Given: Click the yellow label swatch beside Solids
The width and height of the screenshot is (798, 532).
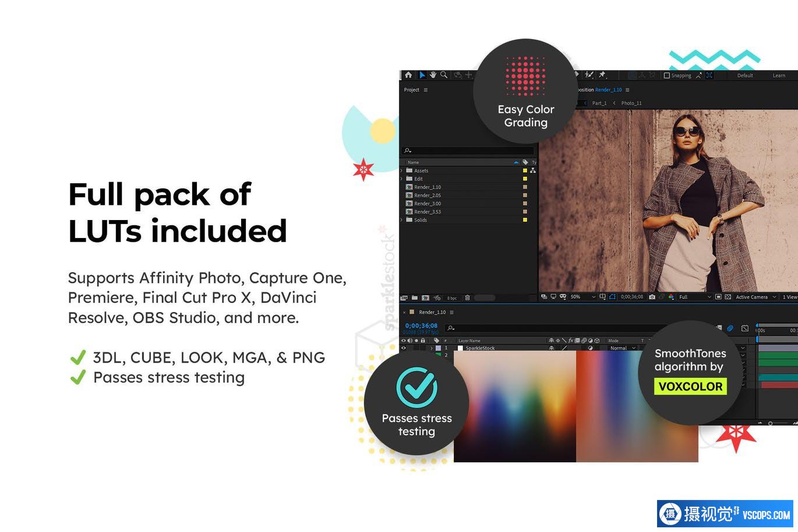Looking at the screenshot, I should (x=525, y=220).
